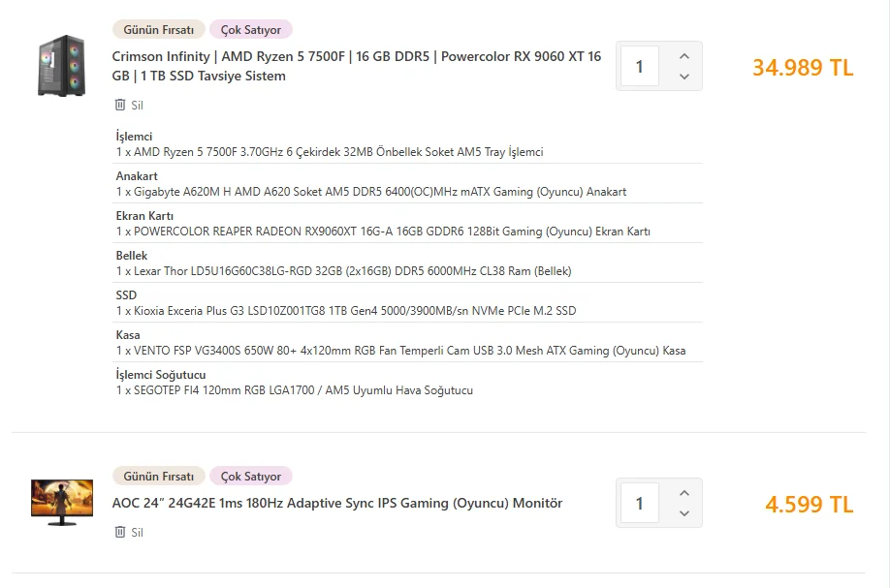Click Günün Fırsatı badge on AOC monitor
890x588 pixels.
(159, 477)
